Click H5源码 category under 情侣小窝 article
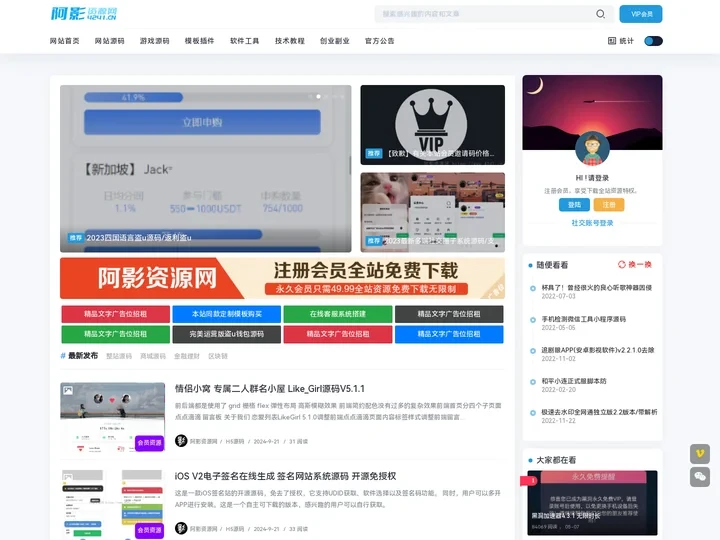 coord(235,441)
